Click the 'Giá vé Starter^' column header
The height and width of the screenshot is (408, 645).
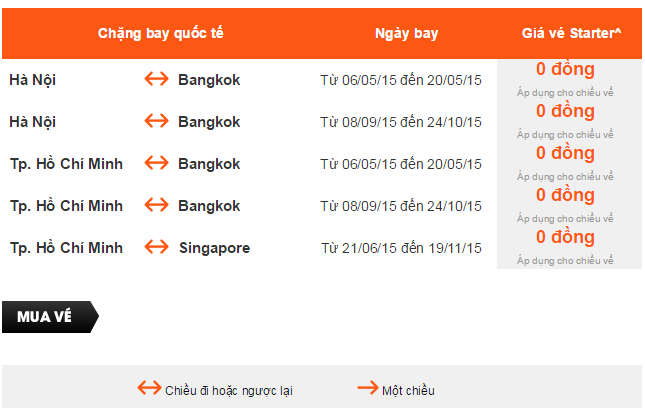tap(571, 33)
